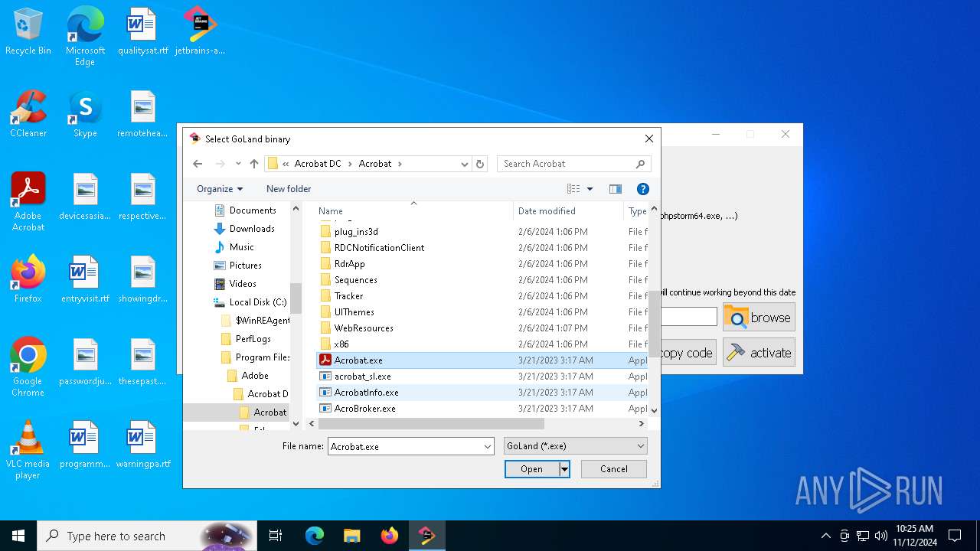Launch Edge from the taskbar
This screenshot has height=551, width=980.
(x=315, y=536)
